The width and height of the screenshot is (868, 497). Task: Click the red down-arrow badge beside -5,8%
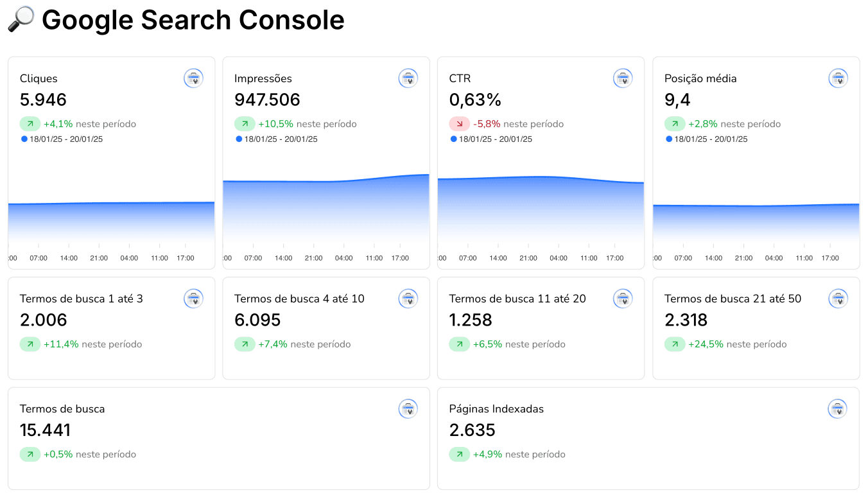[460, 124]
